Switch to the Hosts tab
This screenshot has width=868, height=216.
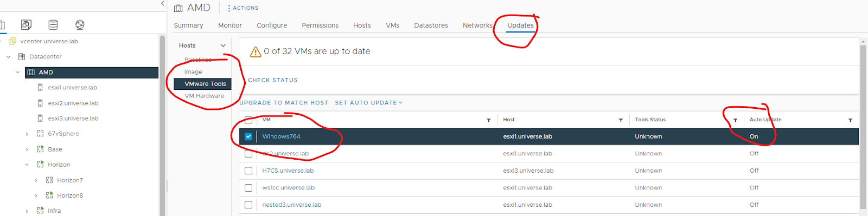pos(362,25)
